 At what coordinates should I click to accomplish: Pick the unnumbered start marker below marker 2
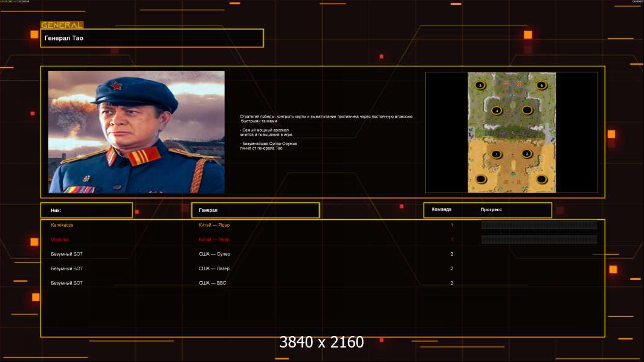pos(542,179)
